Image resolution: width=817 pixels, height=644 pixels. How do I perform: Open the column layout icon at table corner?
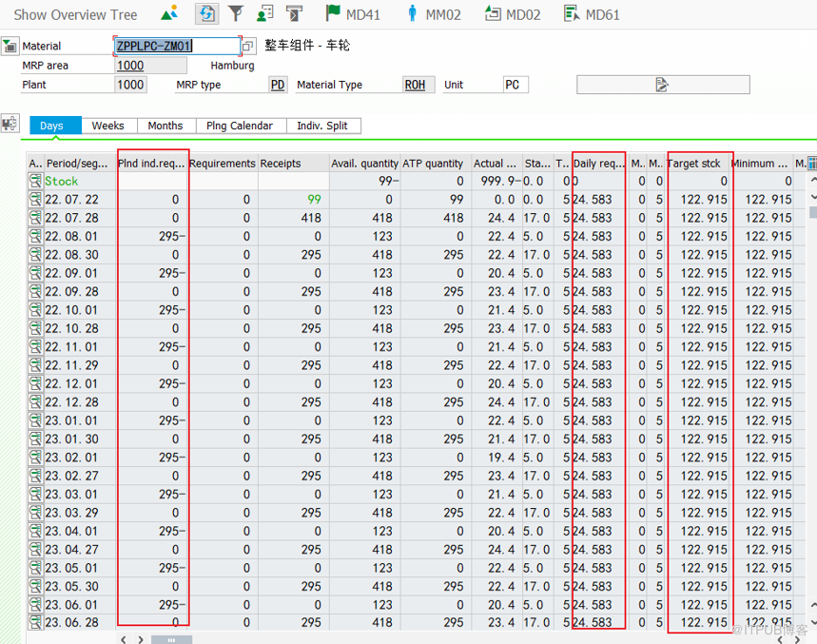click(x=811, y=164)
